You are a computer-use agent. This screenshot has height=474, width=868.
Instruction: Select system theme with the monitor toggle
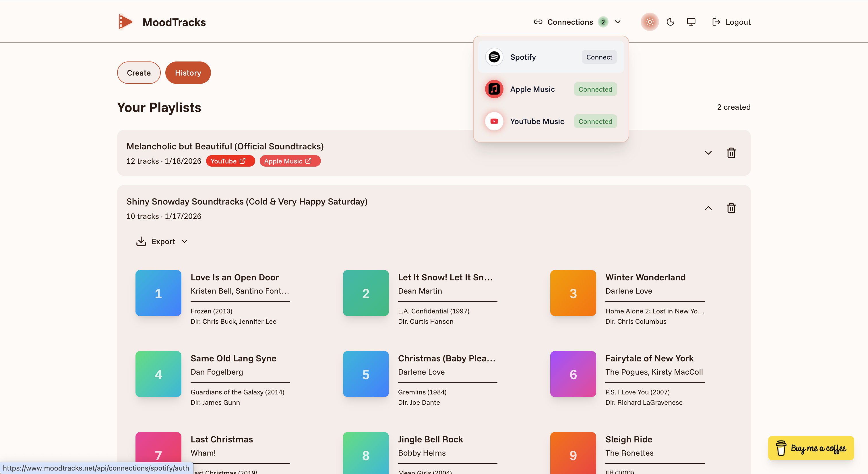(x=691, y=22)
